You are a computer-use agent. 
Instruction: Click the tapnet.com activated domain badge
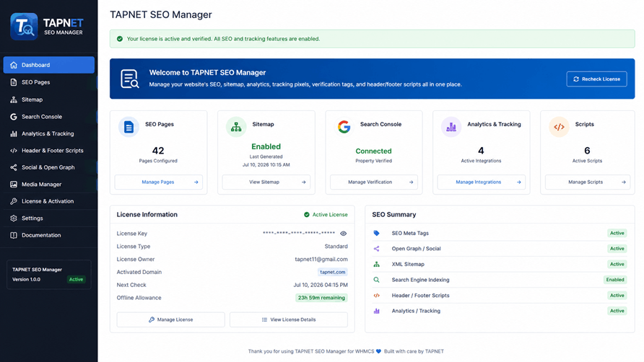click(x=333, y=272)
